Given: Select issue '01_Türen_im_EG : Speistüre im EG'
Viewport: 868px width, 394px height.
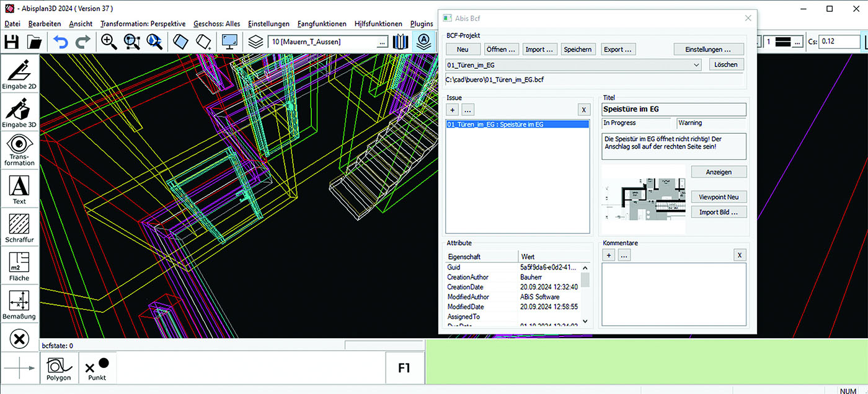Looking at the screenshot, I should pos(517,125).
